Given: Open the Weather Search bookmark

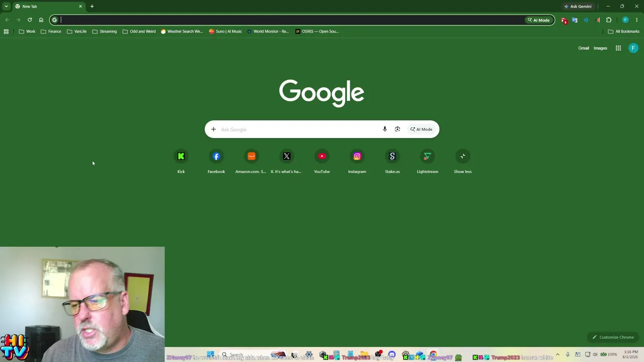Looking at the screenshot, I should pyautogui.click(x=182, y=31).
